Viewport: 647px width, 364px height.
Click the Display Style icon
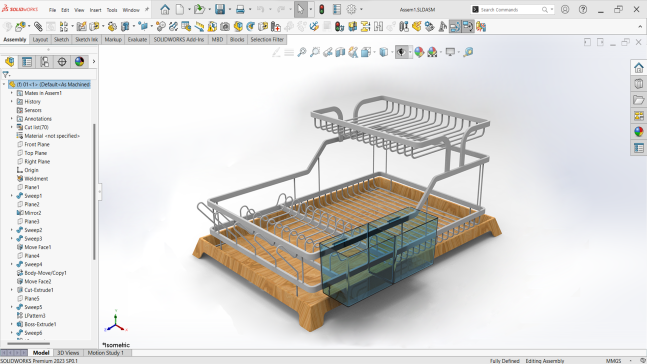tap(383, 52)
